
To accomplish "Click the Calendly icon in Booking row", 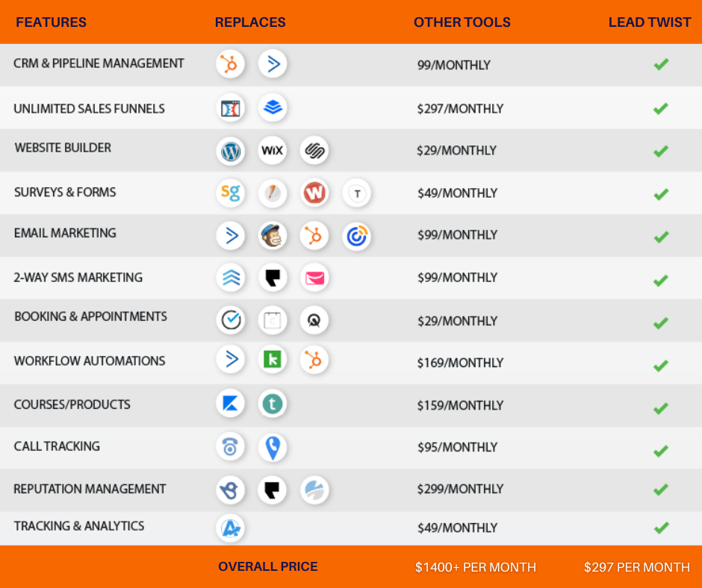I will coord(230,320).
